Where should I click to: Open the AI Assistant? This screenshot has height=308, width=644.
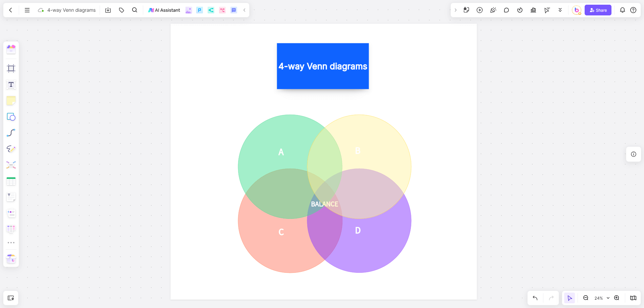[164, 10]
